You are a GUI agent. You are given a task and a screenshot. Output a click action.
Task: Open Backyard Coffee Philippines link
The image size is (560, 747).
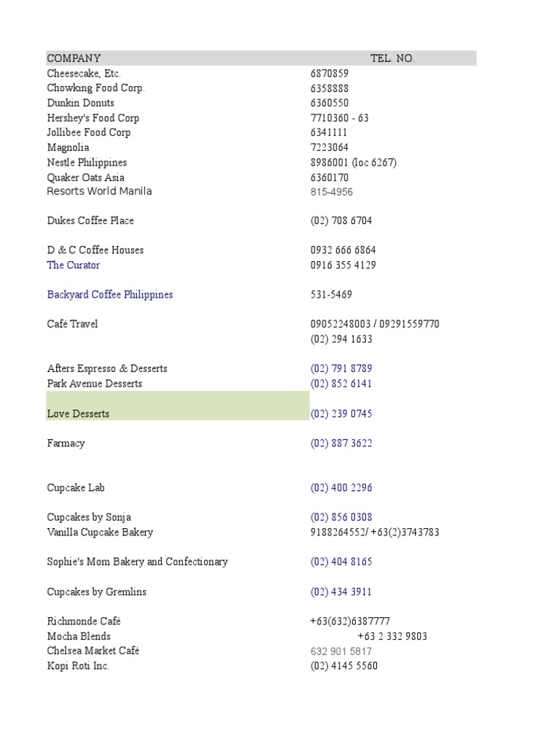tap(110, 295)
